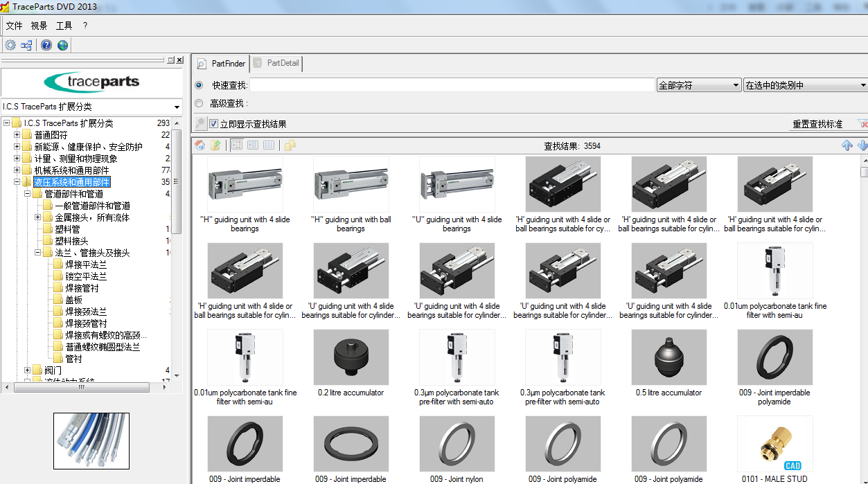Switch results to medium thumbnail view

[252, 145]
